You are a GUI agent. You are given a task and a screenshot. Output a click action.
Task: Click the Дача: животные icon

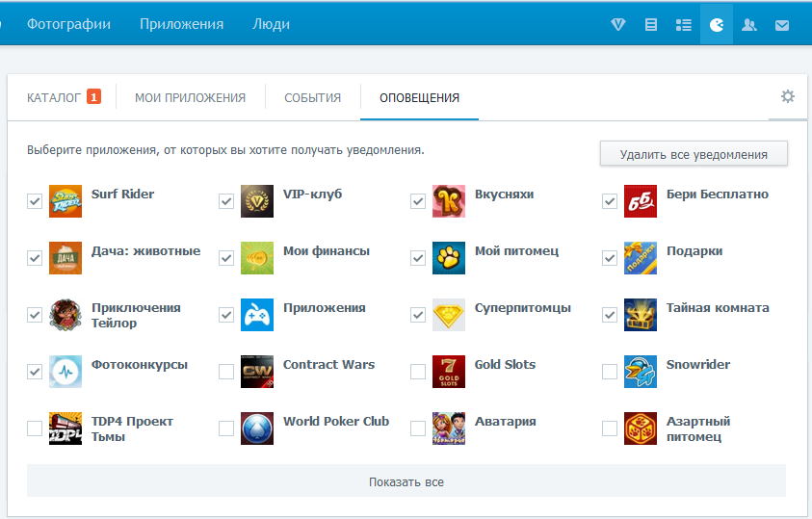65,258
